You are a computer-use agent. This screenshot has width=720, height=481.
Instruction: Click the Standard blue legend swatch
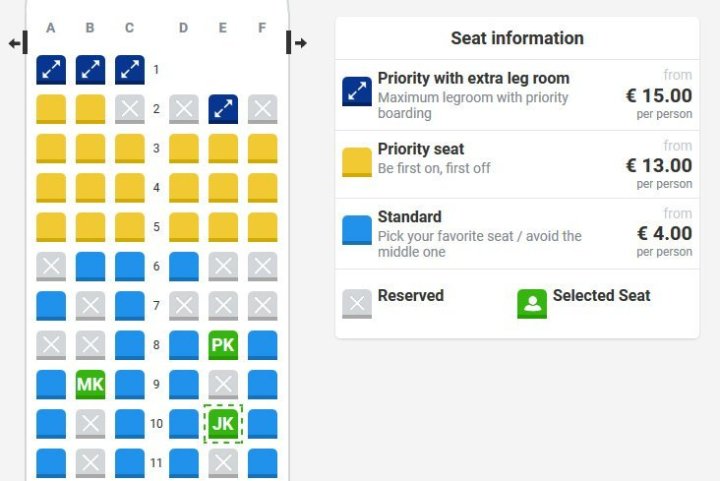tap(357, 230)
